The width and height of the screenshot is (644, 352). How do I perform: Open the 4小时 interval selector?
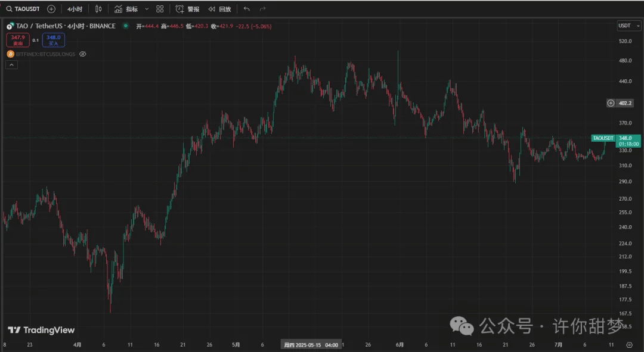pyautogui.click(x=75, y=8)
